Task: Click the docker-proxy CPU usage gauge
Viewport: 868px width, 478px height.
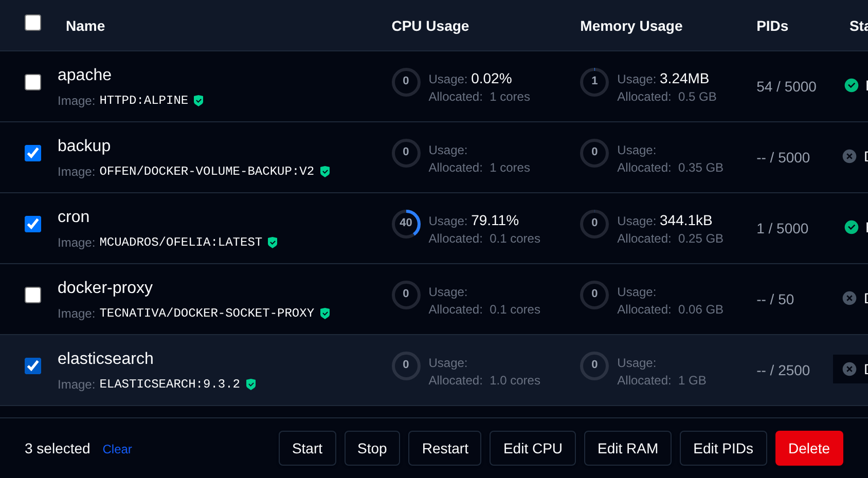Action: click(406, 295)
